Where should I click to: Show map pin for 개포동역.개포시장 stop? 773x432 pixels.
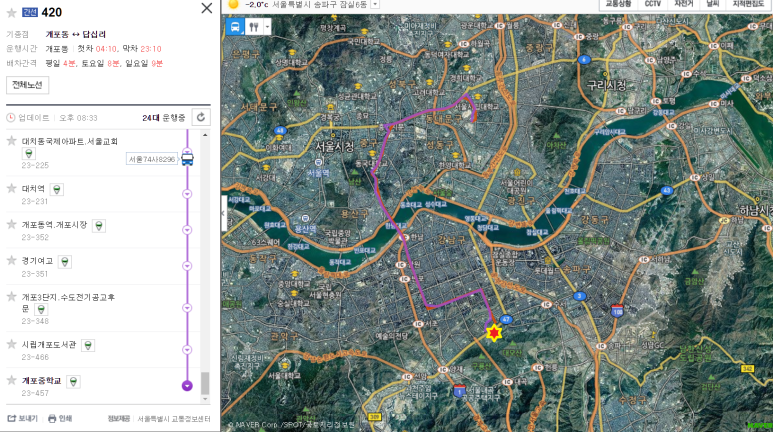click(99, 226)
